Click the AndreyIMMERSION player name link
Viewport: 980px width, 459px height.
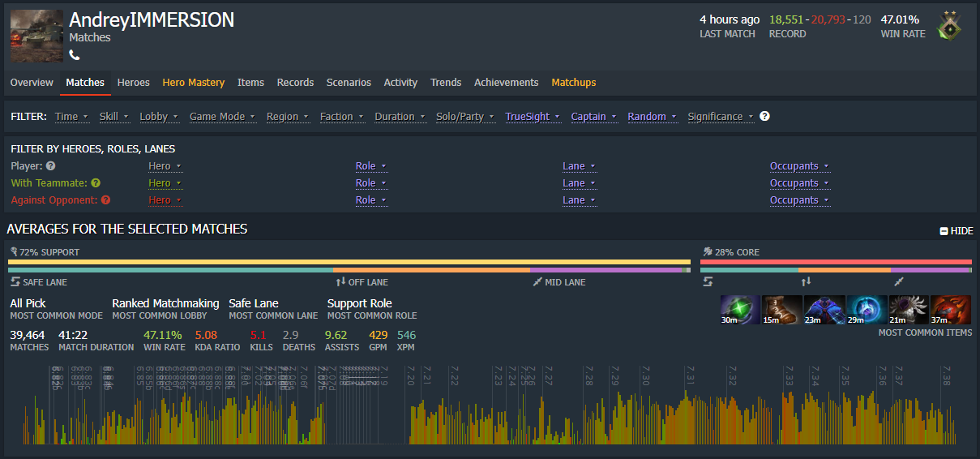point(152,20)
